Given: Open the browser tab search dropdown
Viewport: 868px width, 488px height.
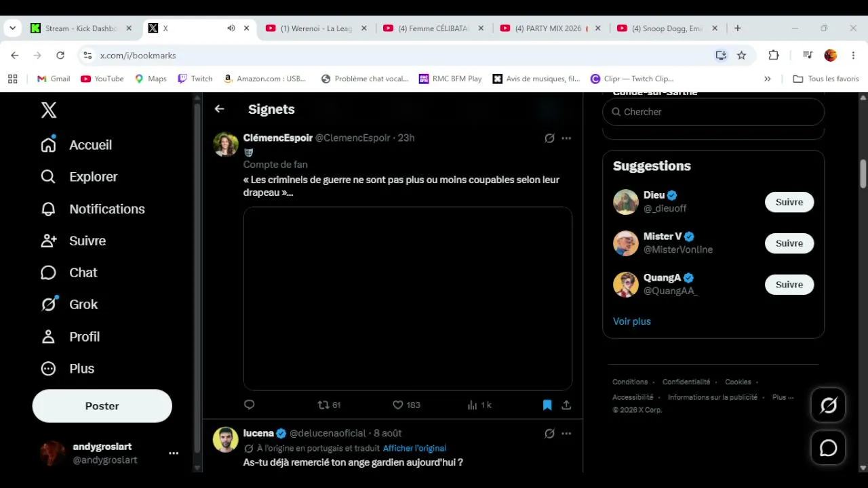Looking at the screenshot, I should coord(12,28).
